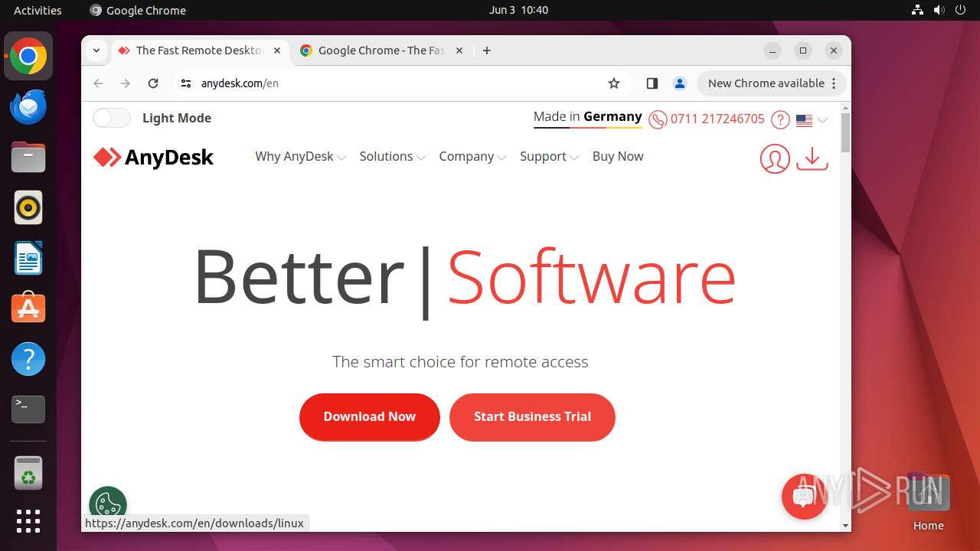Open a new tab with plus
The height and width of the screenshot is (551, 980).
[x=487, y=51]
